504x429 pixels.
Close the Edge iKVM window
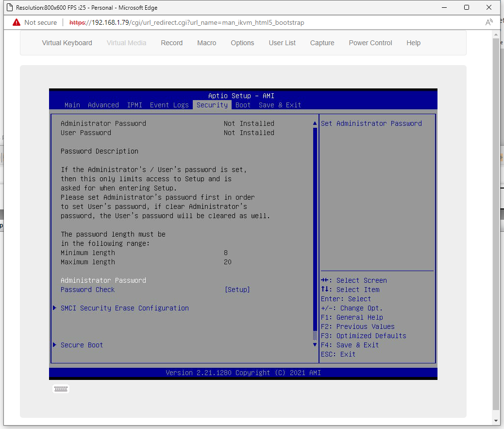[x=489, y=7]
